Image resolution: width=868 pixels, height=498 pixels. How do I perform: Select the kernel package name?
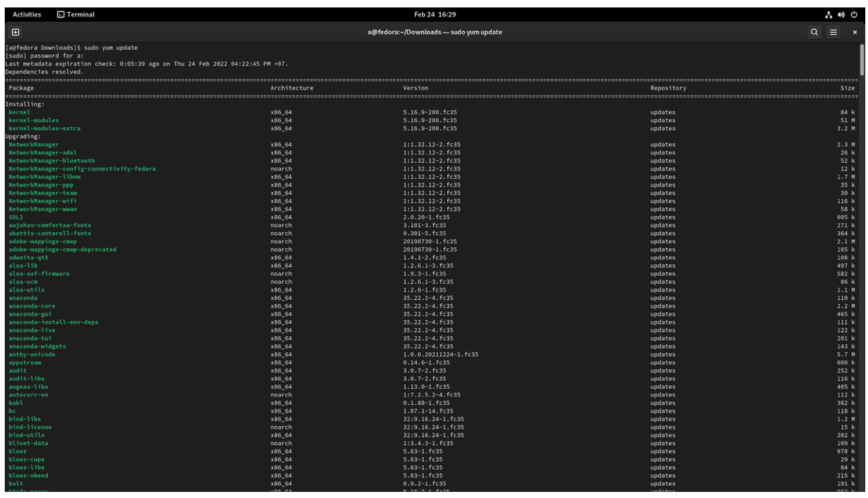[19, 112]
